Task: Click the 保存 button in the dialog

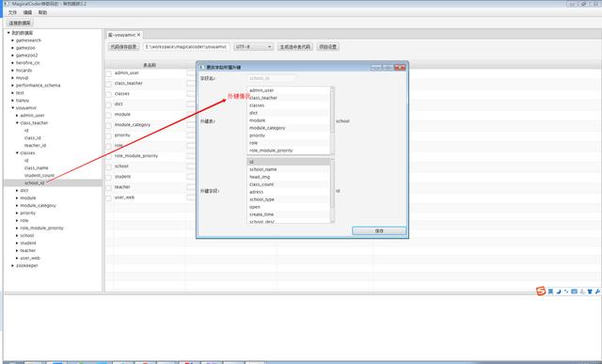Action: (379, 230)
